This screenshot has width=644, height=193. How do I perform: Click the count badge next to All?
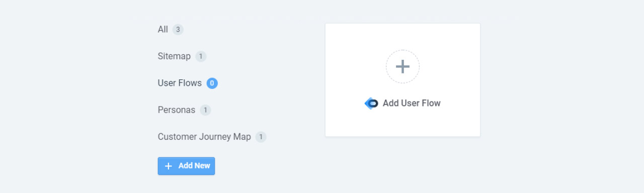[x=178, y=30]
